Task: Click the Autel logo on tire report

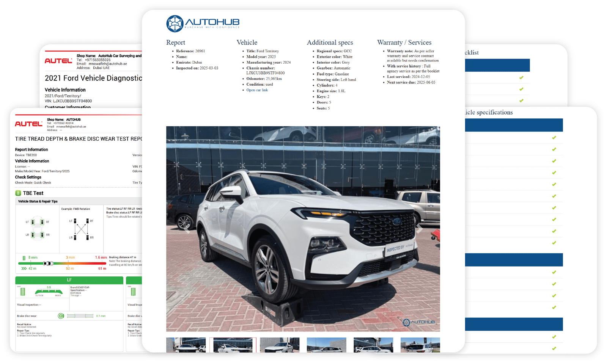Action: [29, 124]
